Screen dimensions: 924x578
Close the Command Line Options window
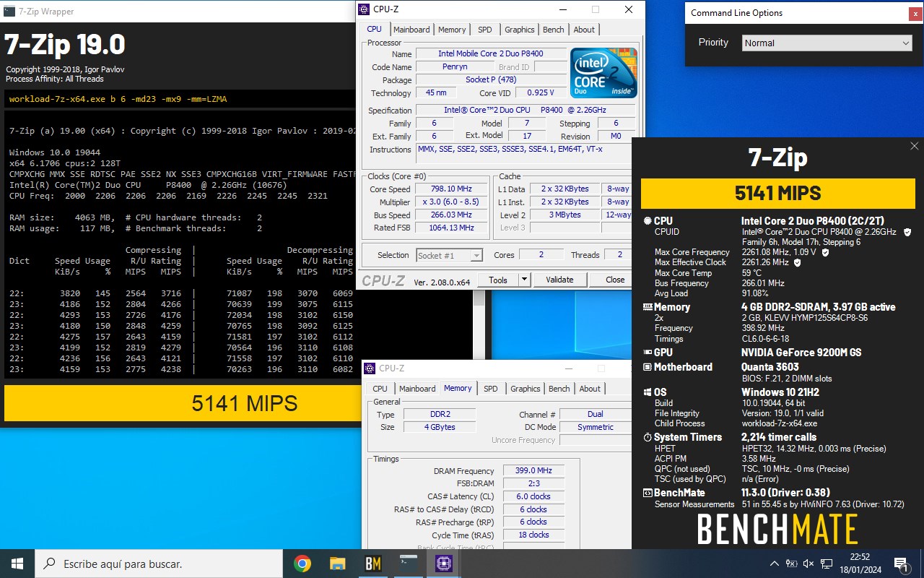coord(916,13)
